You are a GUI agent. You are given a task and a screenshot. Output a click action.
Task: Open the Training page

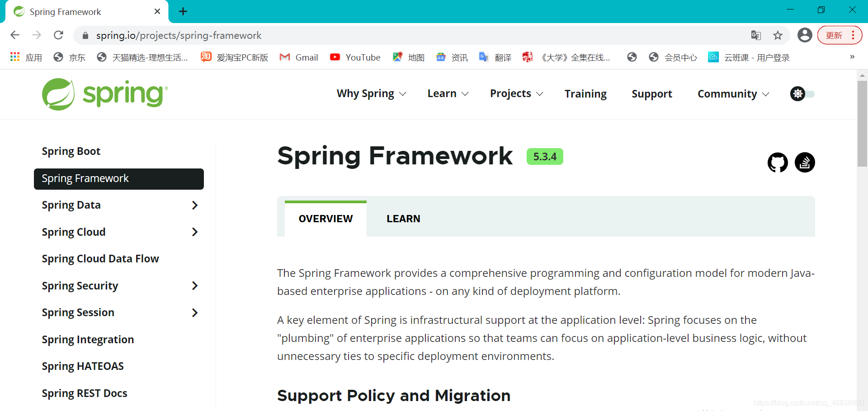[x=585, y=94]
